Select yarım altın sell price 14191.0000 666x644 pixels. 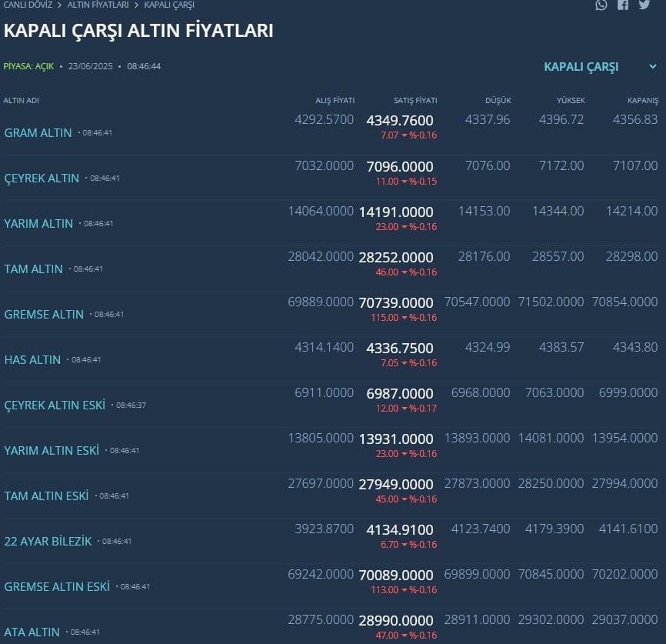(x=396, y=212)
